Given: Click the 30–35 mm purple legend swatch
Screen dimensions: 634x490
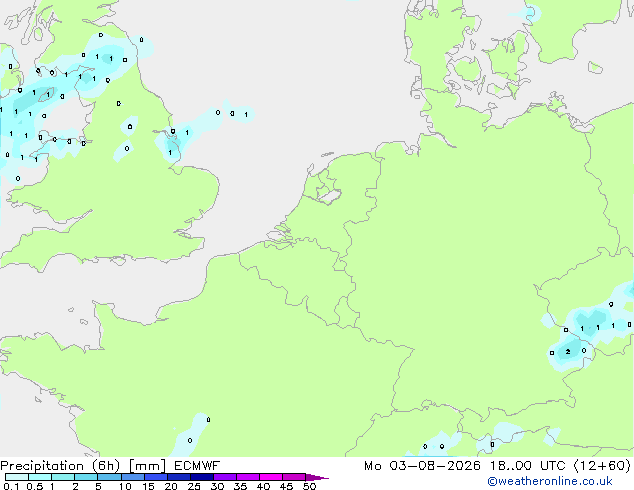Looking at the screenshot, I should [x=225, y=477].
